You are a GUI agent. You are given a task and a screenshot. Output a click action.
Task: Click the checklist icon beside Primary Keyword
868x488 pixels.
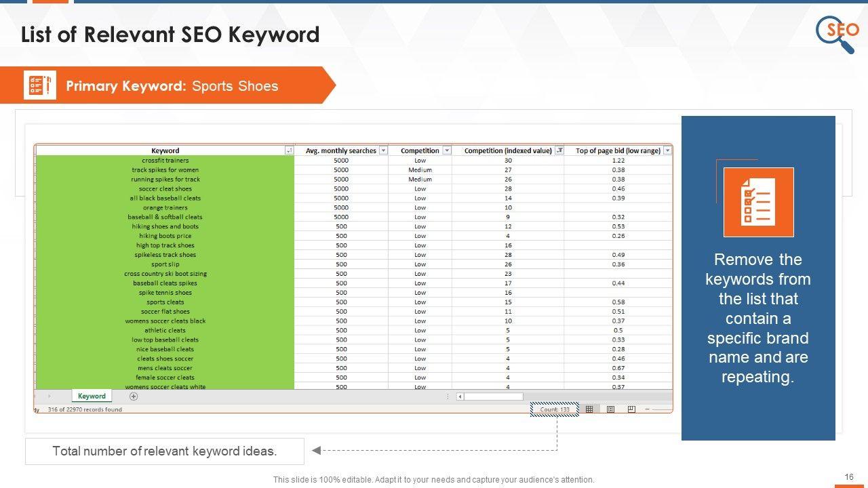(40, 85)
